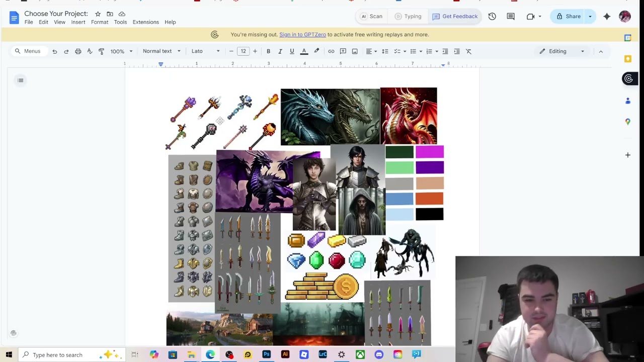Open the video call options dropdown

(x=540, y=17)
